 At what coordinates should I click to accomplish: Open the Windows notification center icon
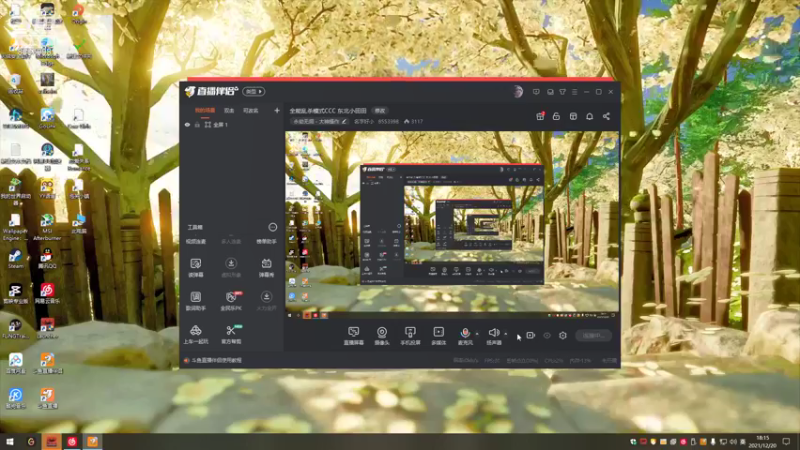coord(786,441)
